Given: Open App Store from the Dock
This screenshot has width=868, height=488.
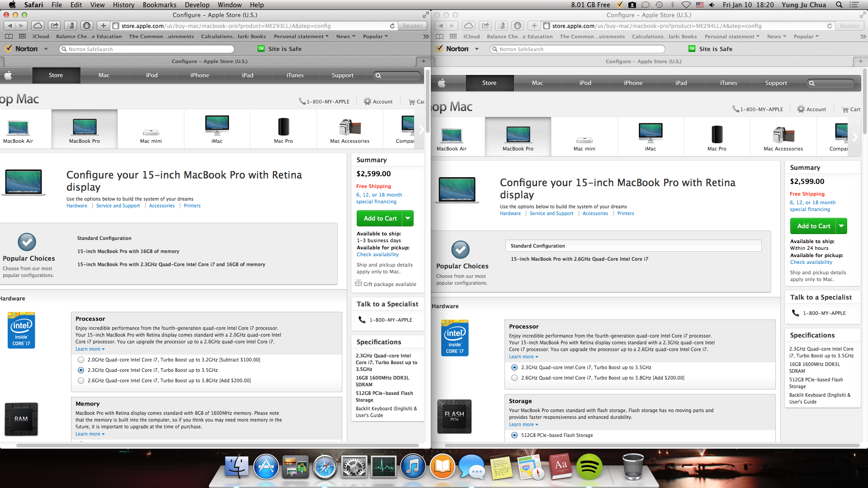Looking at the screenshot, I should coord(266,467).
